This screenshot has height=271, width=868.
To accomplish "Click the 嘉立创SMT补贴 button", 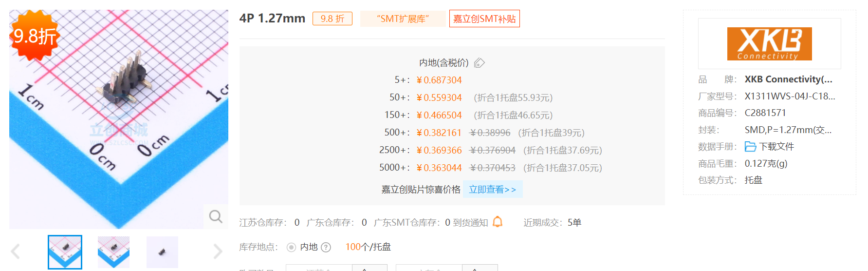I will (x=484, y=19).
